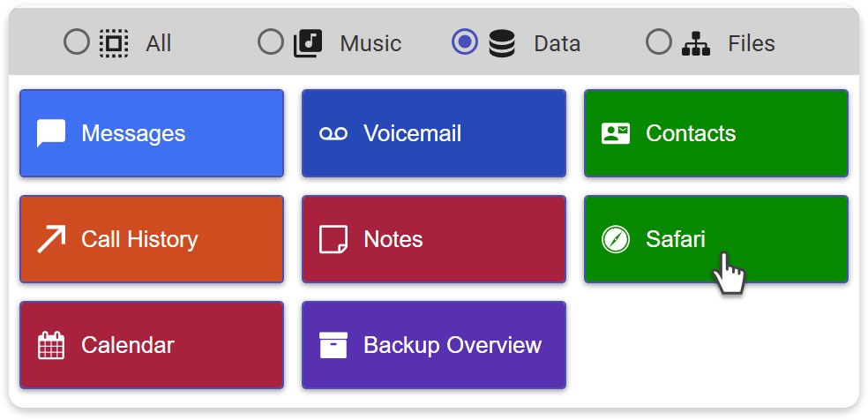Open the Voicemail tile
This screenshot has width=868, height=420.
point(434,133)
